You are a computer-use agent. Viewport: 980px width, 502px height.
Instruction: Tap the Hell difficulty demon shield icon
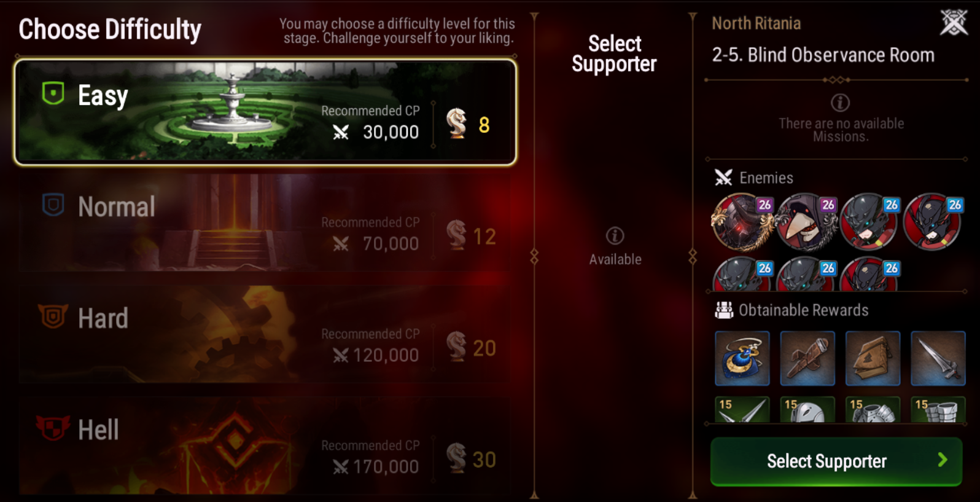(x=53, y=428)
